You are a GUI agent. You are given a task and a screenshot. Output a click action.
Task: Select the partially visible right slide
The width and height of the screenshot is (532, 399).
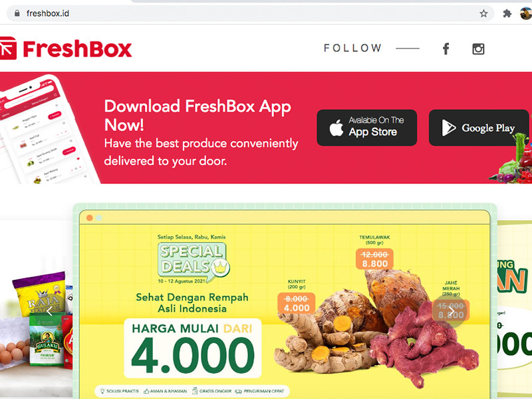tap(514, 309)
